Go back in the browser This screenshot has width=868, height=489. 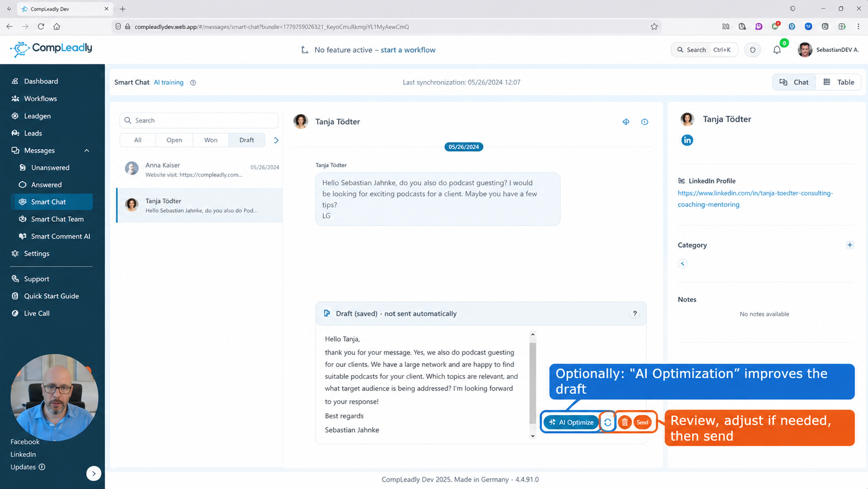[x=9, y=27]
